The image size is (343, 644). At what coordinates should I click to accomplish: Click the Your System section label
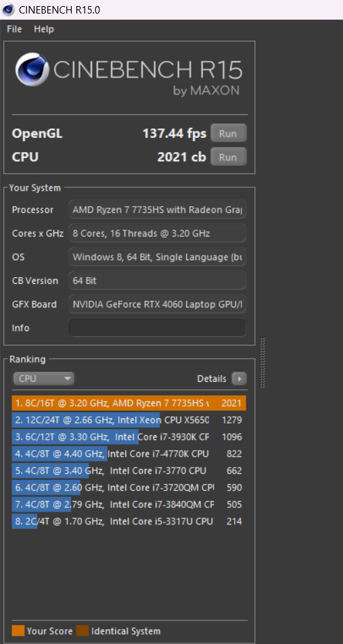pos(35,188)
